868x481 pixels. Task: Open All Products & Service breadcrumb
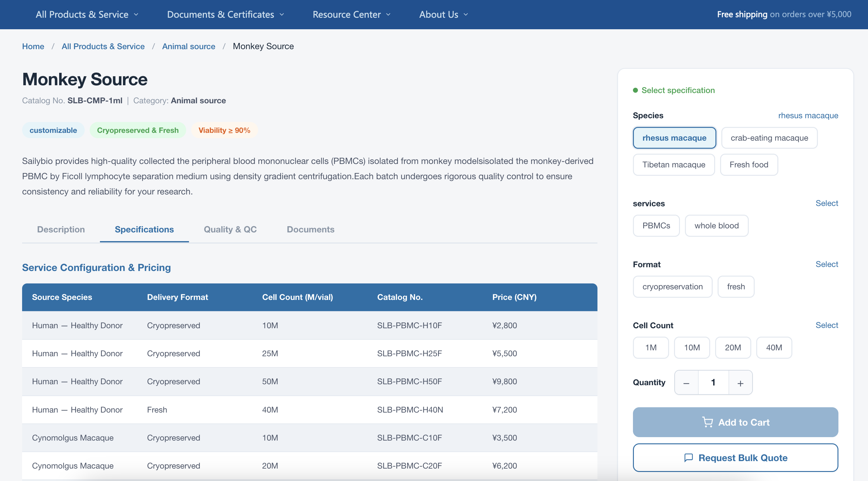coord(103,46)
